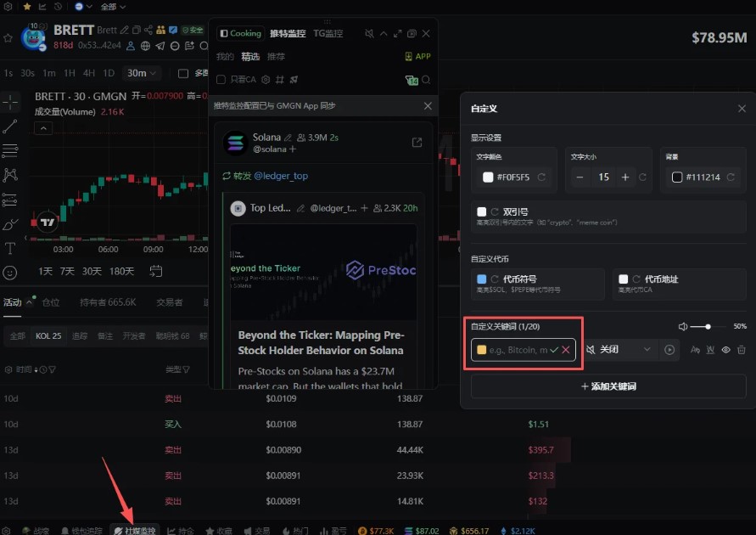
Task: Pick the background color swatch #111214
Action: pyautogui.click(x=677, y=177)
